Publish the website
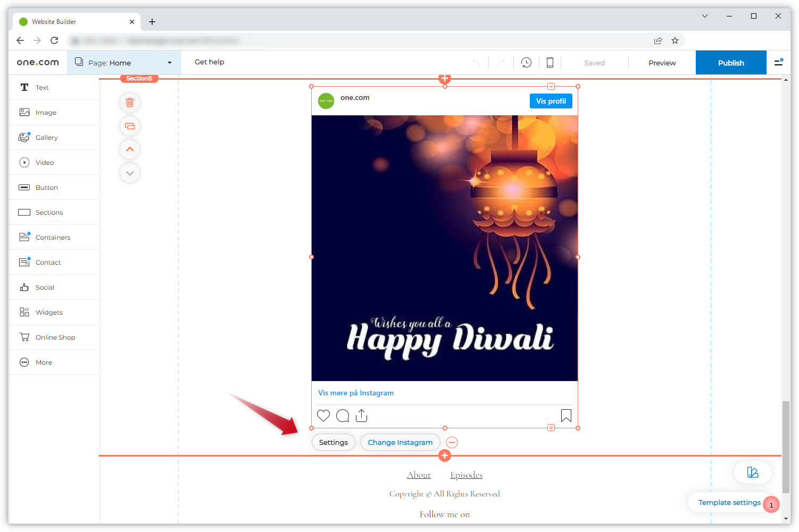The image size is (799, 532). (x=730, y=62)
